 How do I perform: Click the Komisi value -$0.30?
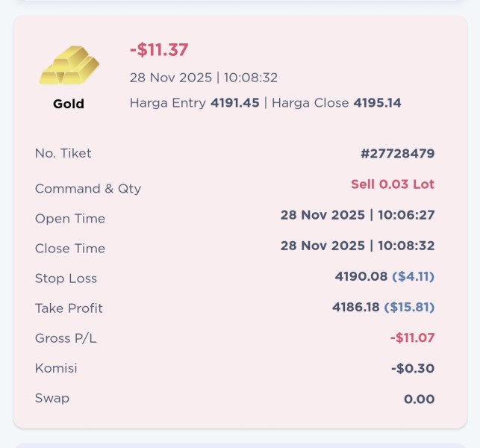coord(413,368)
